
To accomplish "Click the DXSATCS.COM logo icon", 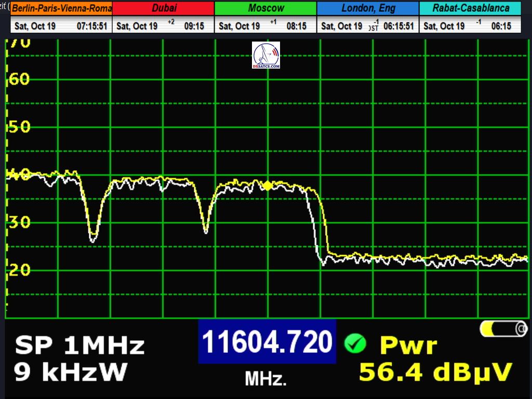I will point(265,56).
